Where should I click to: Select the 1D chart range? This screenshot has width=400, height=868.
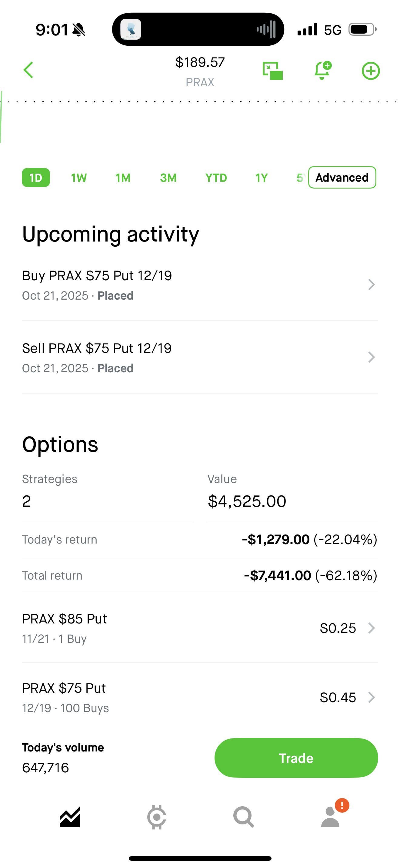point(36,178)
